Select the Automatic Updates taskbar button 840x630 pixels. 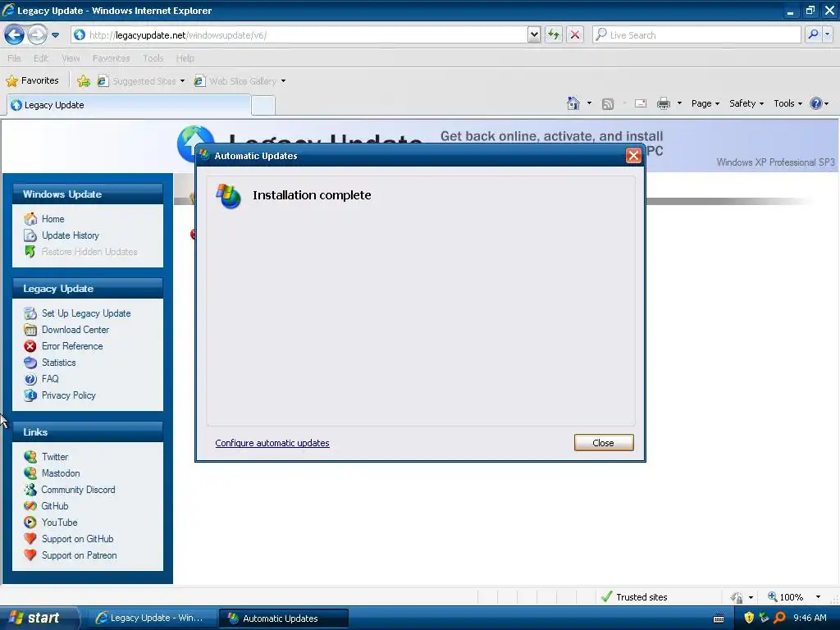pyautogui.click(x=283, y=619)
